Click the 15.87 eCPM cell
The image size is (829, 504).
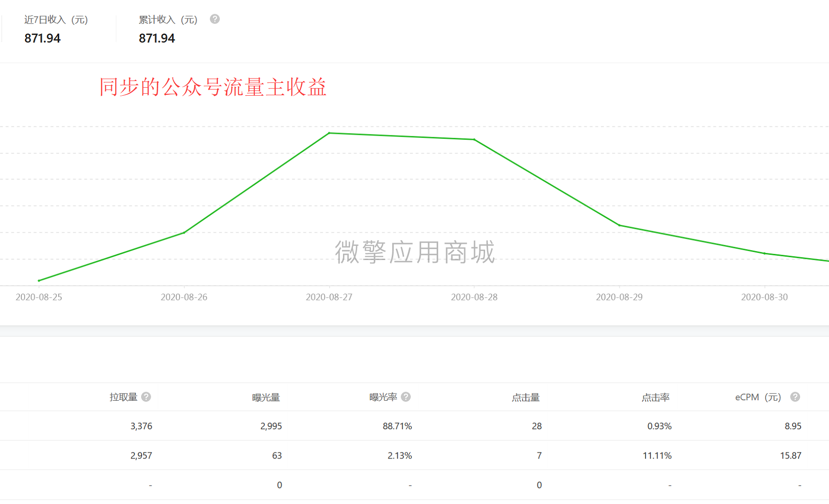(791, 455)
